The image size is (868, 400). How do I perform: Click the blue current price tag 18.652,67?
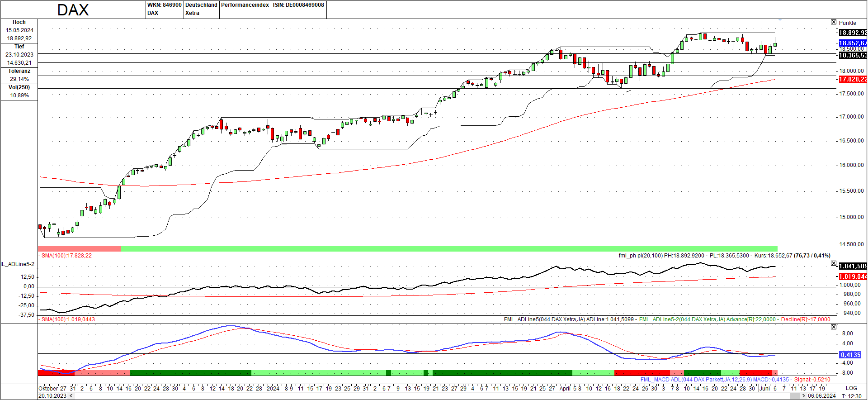pyautogui.click(x=853, y=43)
